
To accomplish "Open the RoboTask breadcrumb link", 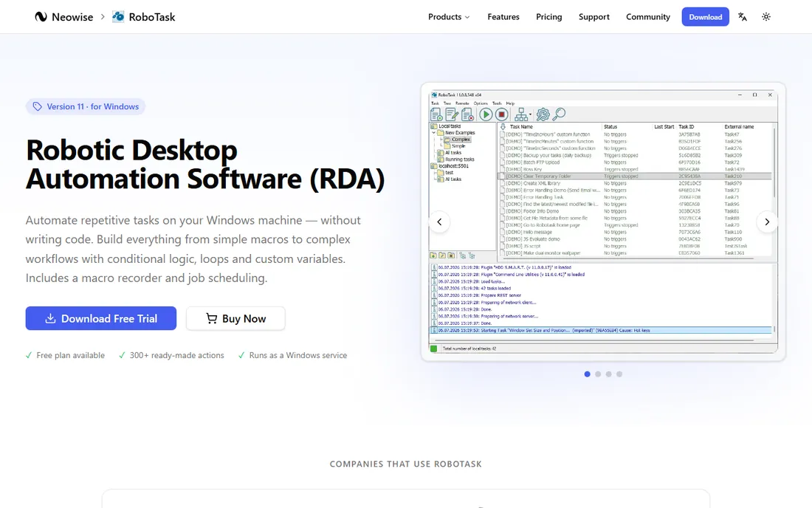I will pos(144,16).
